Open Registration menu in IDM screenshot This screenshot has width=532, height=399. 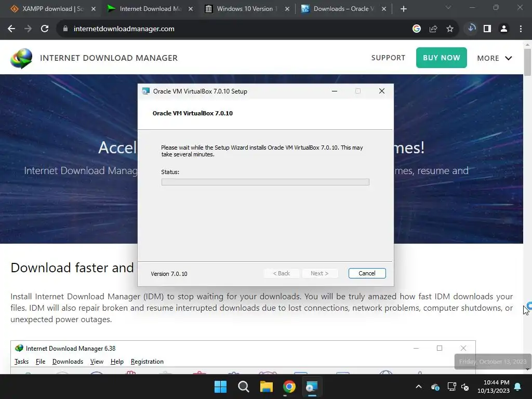click(147, 362)
